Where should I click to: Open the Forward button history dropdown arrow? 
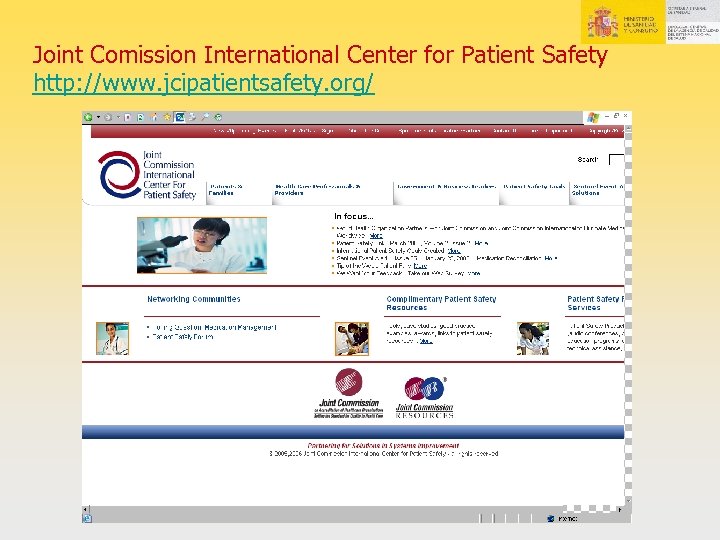(118, 117)
